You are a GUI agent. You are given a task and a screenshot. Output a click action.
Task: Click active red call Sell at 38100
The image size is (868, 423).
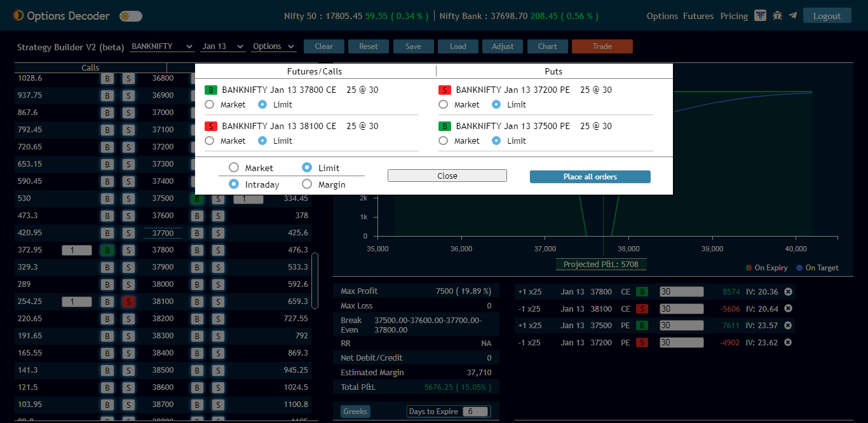click(x=128, y=302)
